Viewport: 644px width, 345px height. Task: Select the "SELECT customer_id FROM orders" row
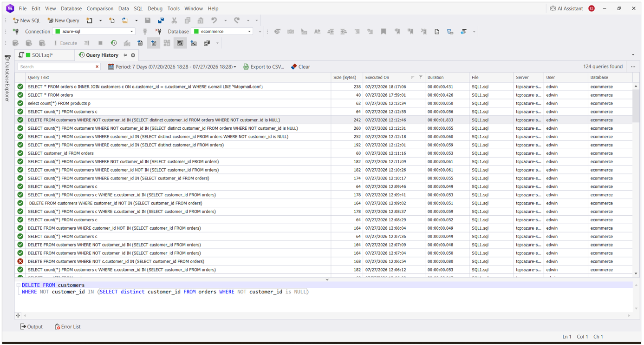coord(324,153)
